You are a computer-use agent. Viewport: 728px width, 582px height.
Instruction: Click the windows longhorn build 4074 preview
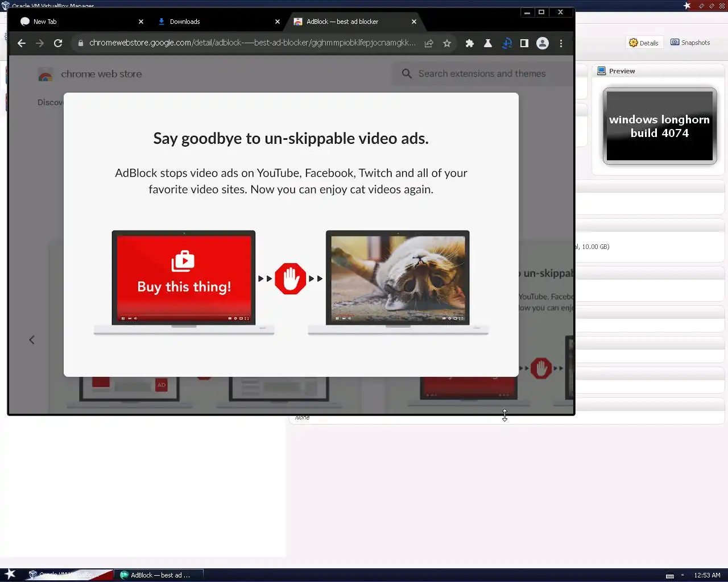[x=660, y=126]
